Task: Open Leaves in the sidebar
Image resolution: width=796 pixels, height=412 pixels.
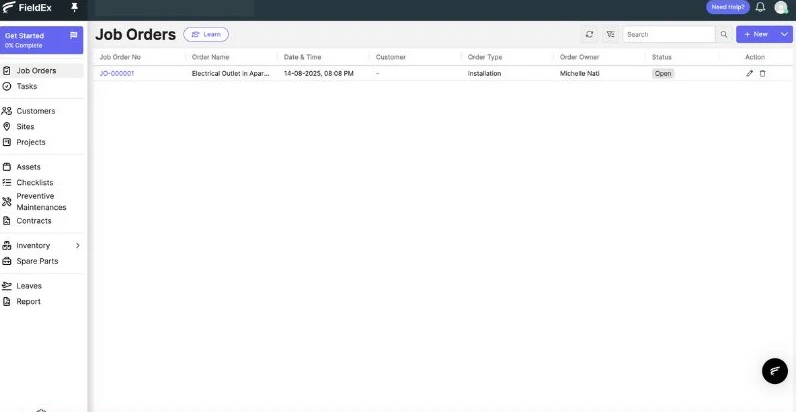Action: (42, 286)
